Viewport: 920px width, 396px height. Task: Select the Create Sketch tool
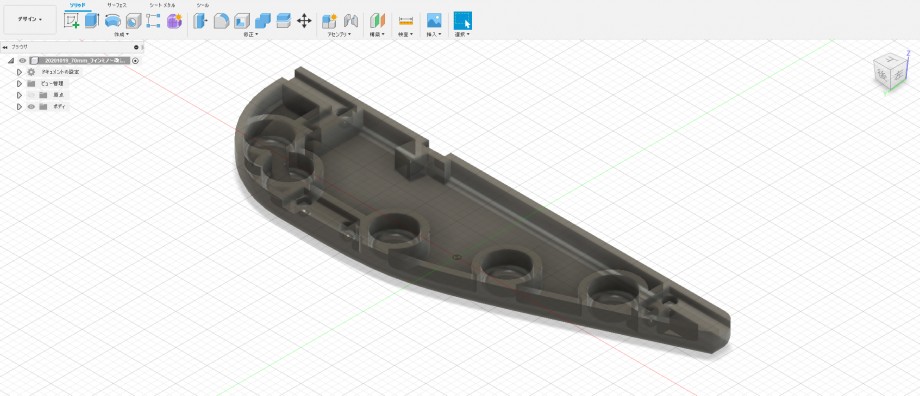pos(72,21)
